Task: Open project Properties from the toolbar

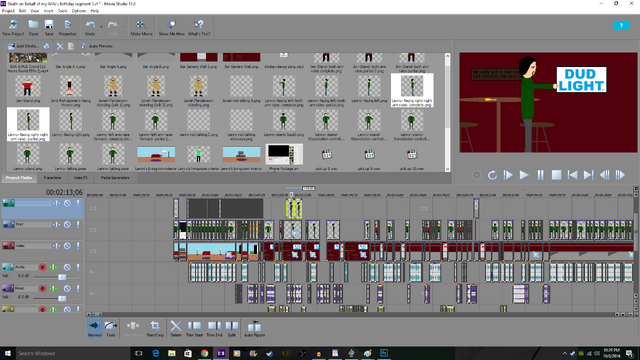Action: point(67,28)
